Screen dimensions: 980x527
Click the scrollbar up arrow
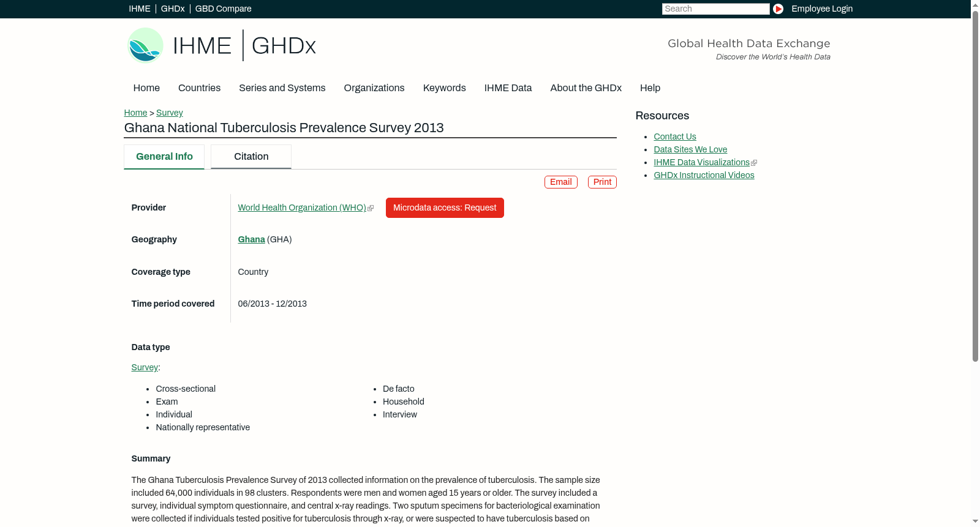(x=975, y=4)
